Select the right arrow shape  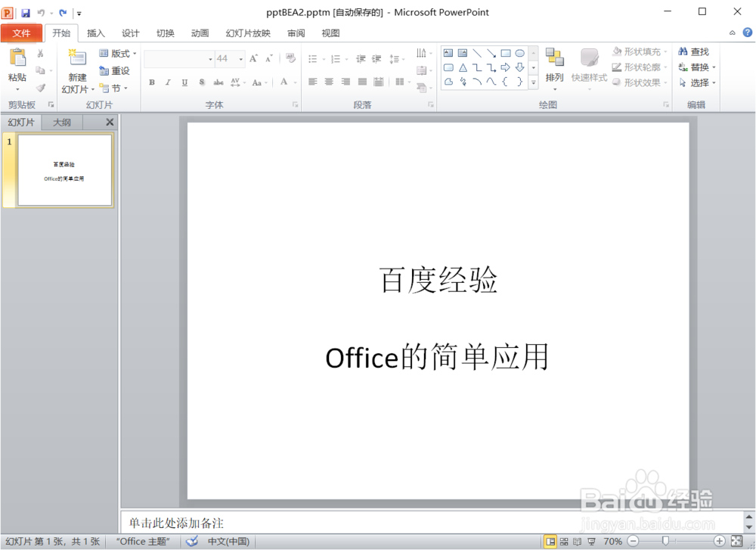click(x=505, y=67)
